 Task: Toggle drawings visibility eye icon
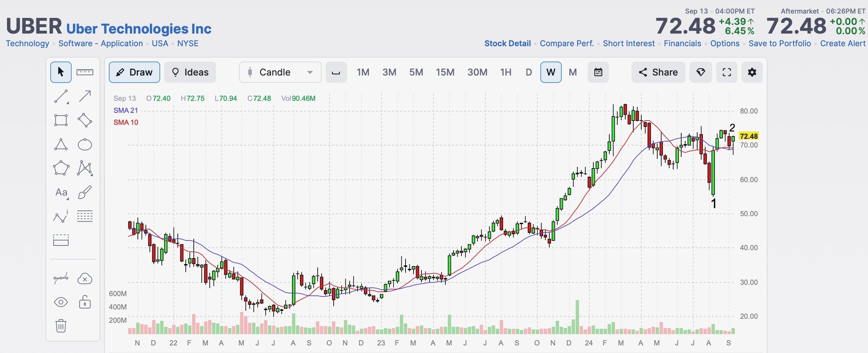61,302
